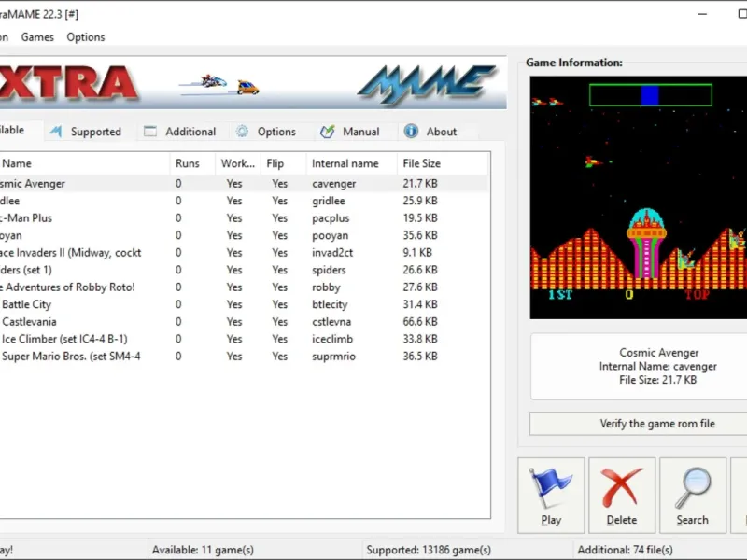747x560 pixels.
Task: Click status bar Supported: 13186 game(s)
Action: 429,550
